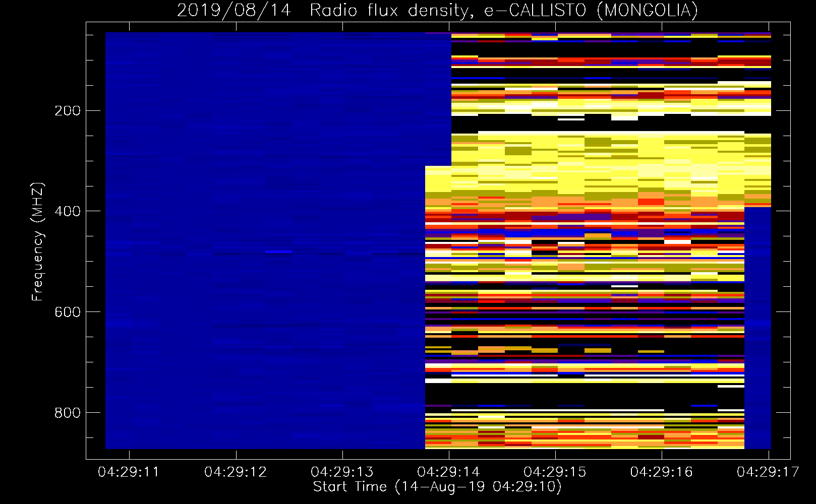Click the time tick label 04:29:16
816x504 pixels.
662,472
